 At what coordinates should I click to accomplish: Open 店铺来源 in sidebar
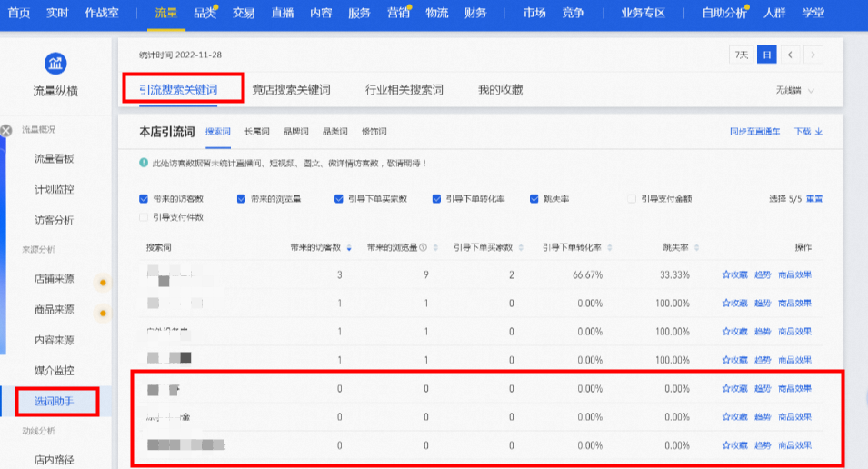(55, 278)
